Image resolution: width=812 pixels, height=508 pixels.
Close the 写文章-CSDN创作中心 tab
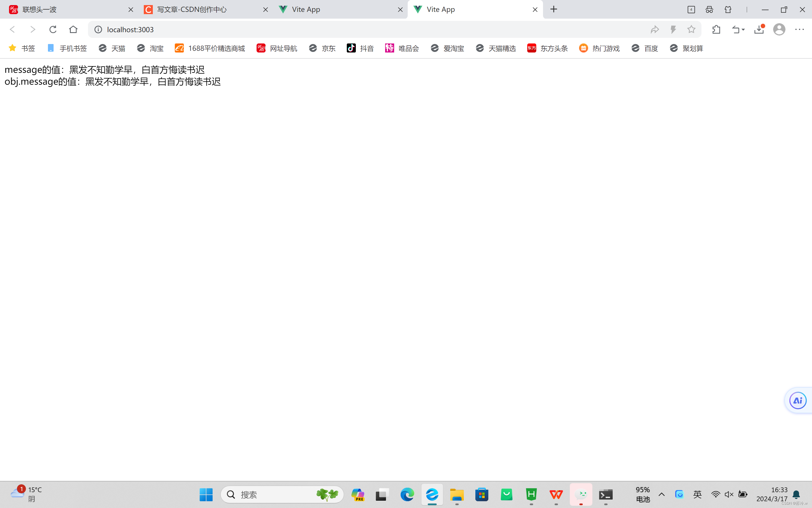[x=265, y=10]
